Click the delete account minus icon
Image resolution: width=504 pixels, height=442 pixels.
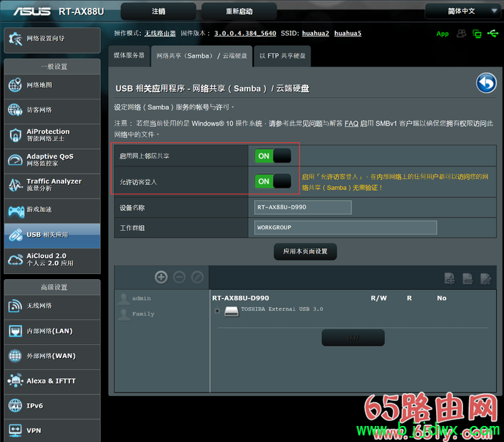(x=180, y=277)
